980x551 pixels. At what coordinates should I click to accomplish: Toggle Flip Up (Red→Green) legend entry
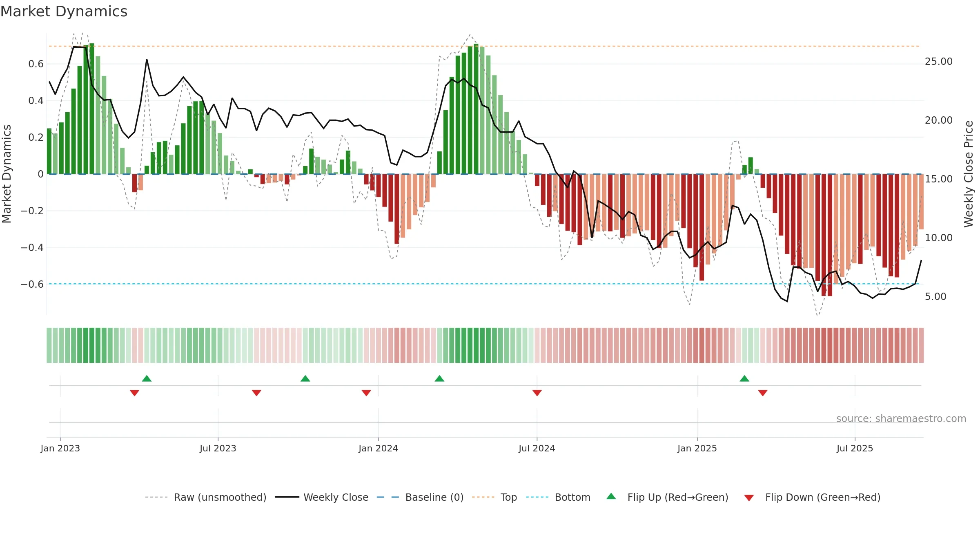tap(667, 497)
